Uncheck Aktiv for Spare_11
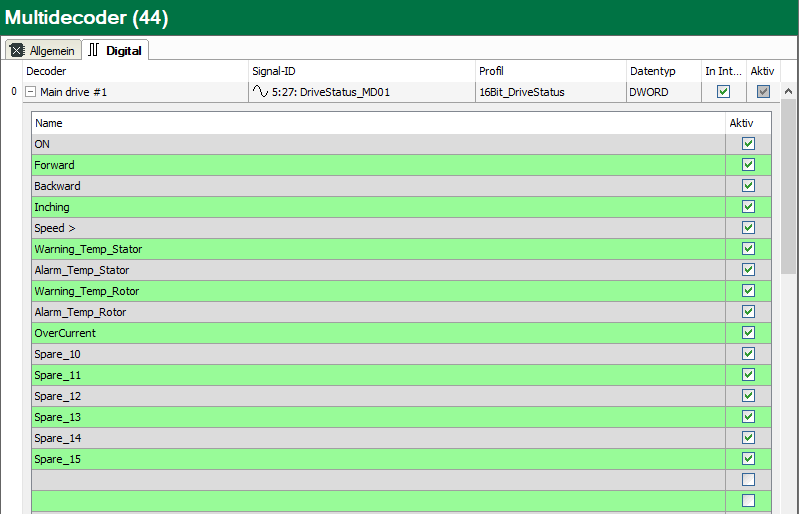This screenshot has width=799, height=514. point(748,374)
